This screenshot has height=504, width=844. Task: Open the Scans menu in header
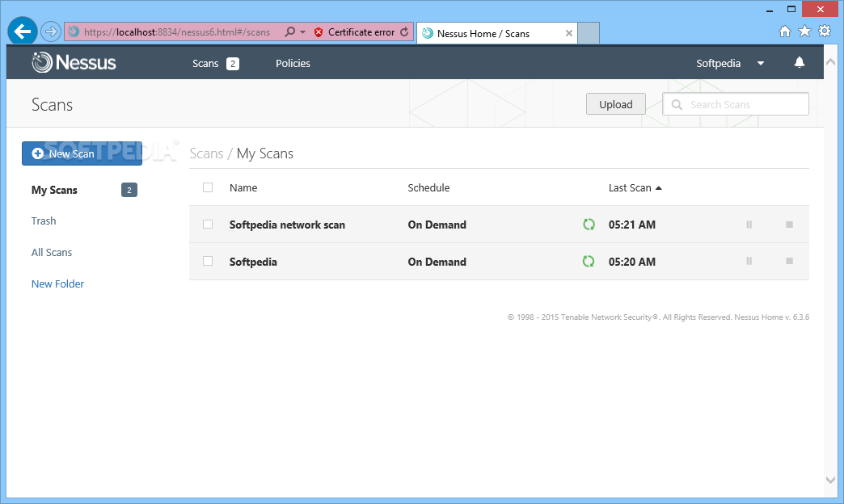(205, 64)
